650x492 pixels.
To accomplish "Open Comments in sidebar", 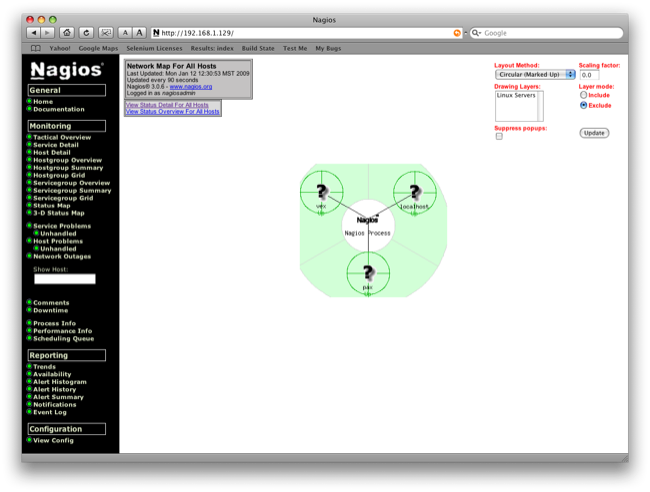I will [x=51, y=303].
